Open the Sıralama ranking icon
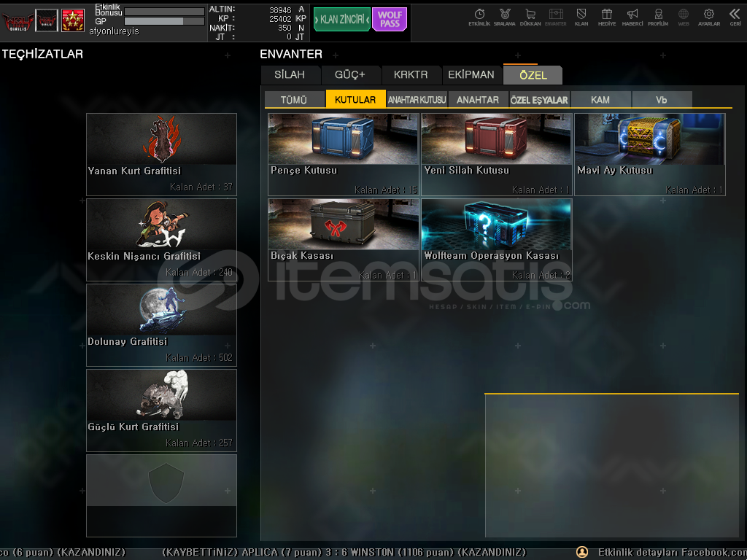Viewport: 747px width, 560px height. (505, 17)
